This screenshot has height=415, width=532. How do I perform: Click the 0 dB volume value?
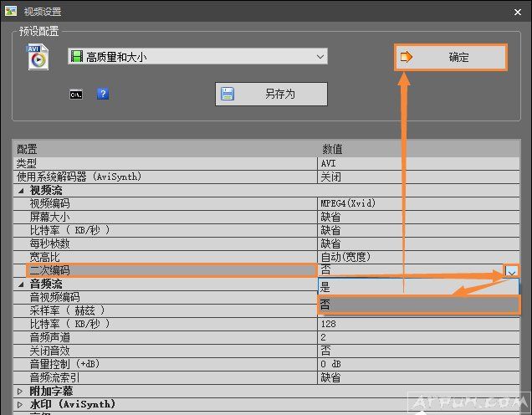[x=418, y=364]
